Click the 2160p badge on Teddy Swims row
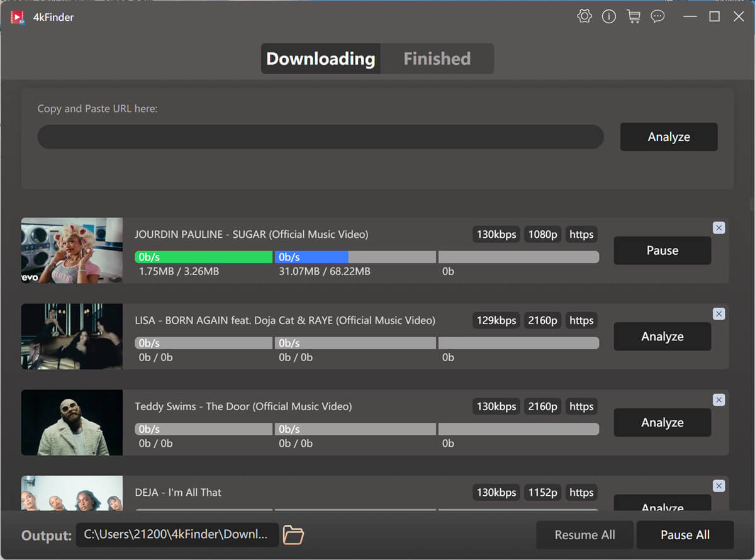Screen dimensions: 755x560 coord(543,406)
